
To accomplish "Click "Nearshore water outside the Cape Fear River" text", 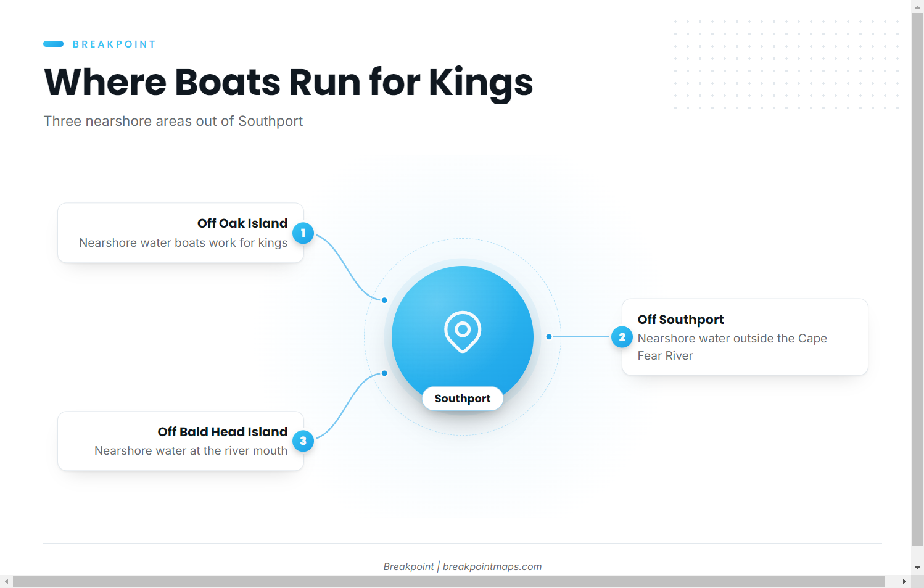I will [x=732, y=347].
